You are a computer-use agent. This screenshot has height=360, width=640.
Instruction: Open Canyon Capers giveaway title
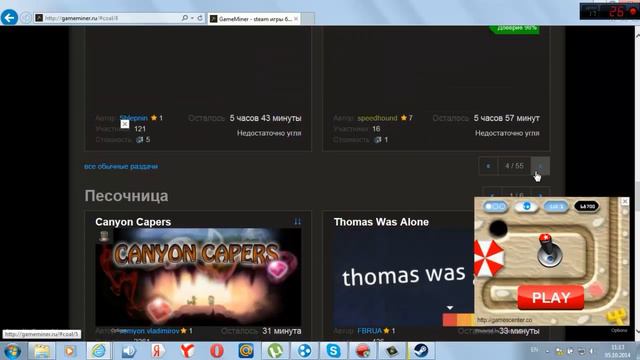tap(133, 222)
